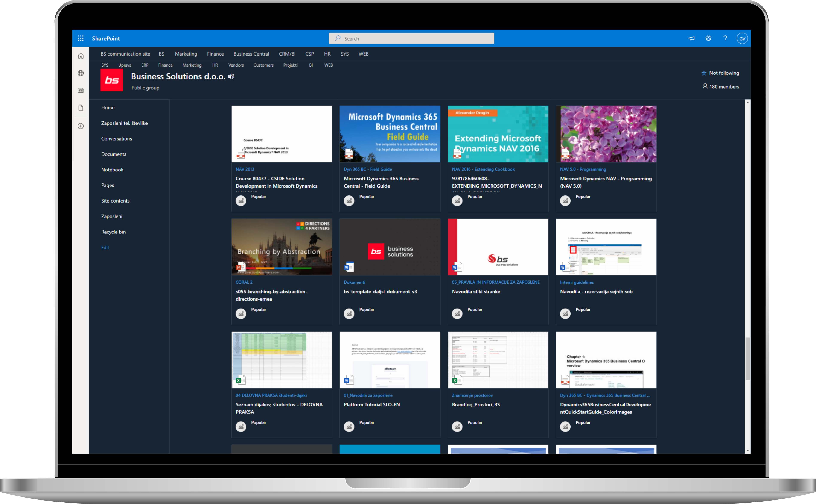Open Notebook in left nav
Viewport: 816px width, 504px height.
pos(112,170)
